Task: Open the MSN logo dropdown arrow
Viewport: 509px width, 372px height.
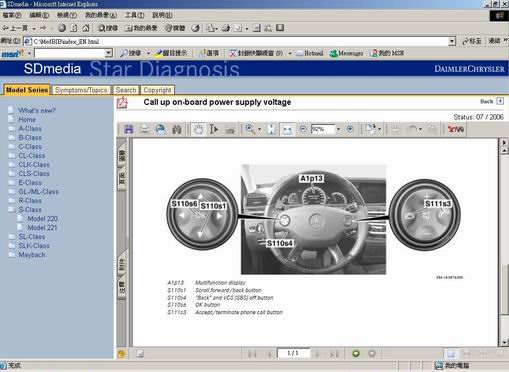Action: pyautogui.click(x=29, y=53)
